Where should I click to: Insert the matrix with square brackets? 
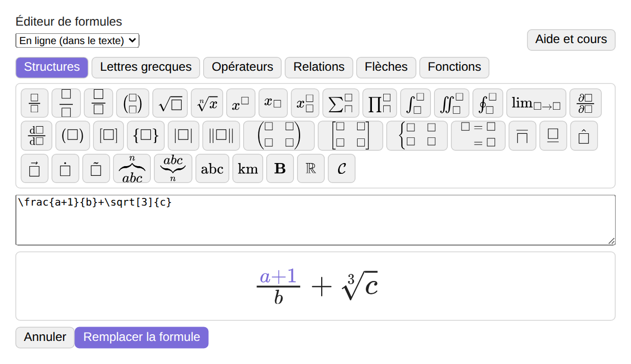point(351,136)
